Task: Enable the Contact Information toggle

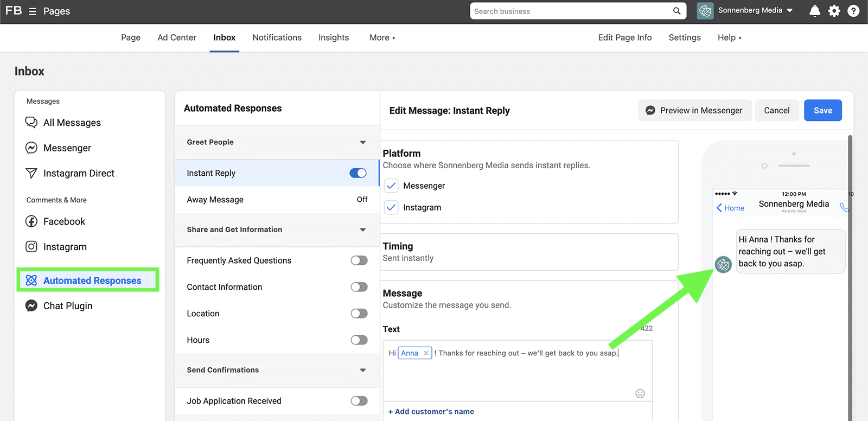Action: 359,287
